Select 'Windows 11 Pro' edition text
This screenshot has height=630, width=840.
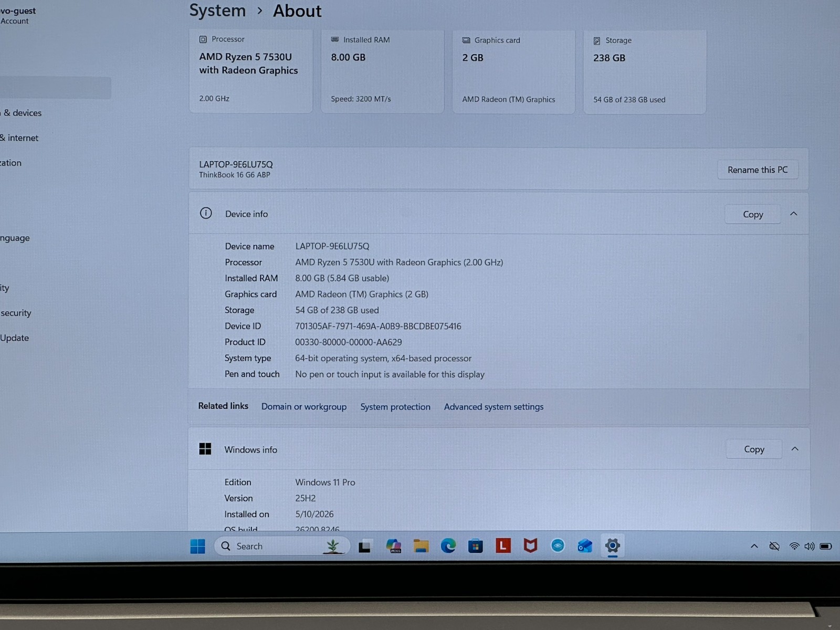tap(325, 482)
